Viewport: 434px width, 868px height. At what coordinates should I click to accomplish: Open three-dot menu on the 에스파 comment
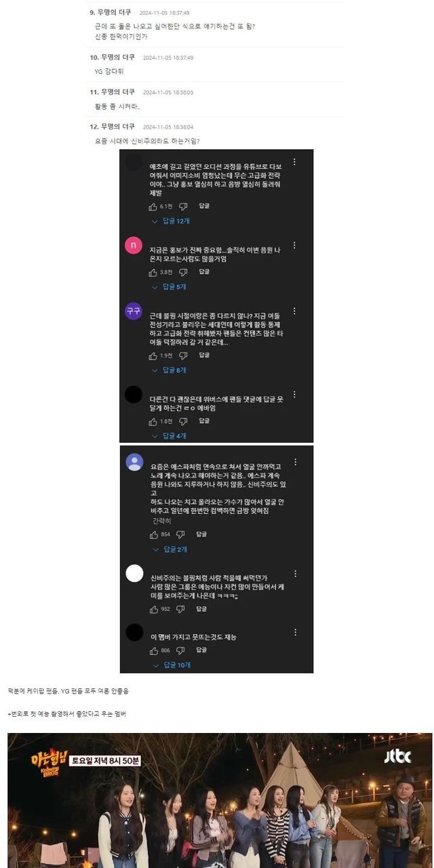tap(294, 460)
